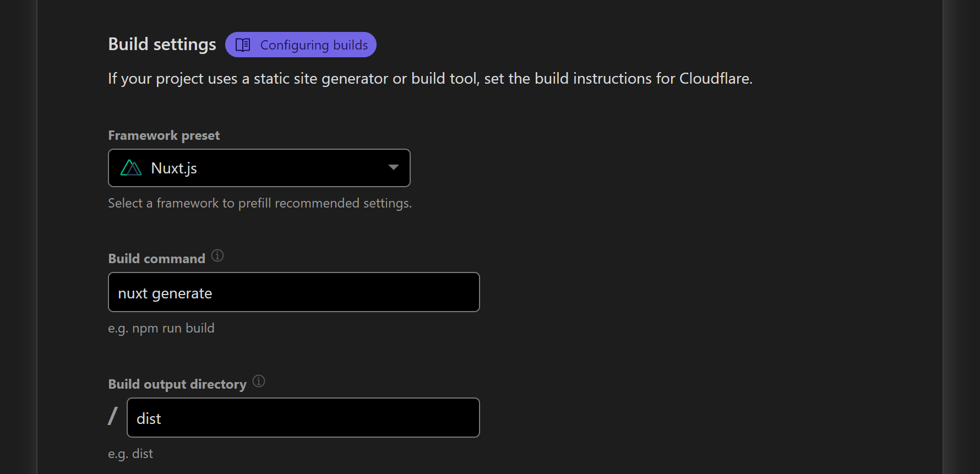Click the Nuxt.js mountain logo in the preset selector
The image size is (980, 474).
(132, 167)
